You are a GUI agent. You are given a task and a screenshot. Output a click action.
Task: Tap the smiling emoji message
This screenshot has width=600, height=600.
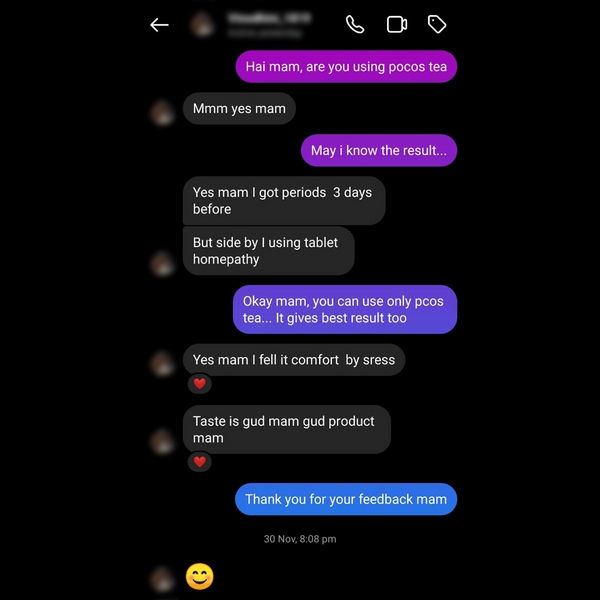pos(199,576)
